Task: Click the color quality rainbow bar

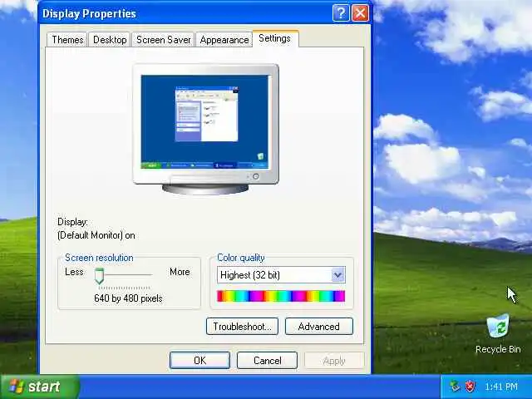Action: coord(281,296)
